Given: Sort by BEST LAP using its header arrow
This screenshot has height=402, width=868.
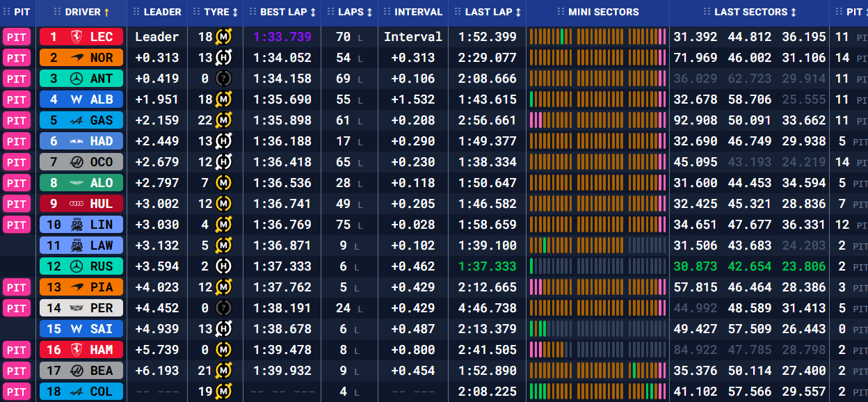Looking at the screenshot, I should tap(313, 12).
